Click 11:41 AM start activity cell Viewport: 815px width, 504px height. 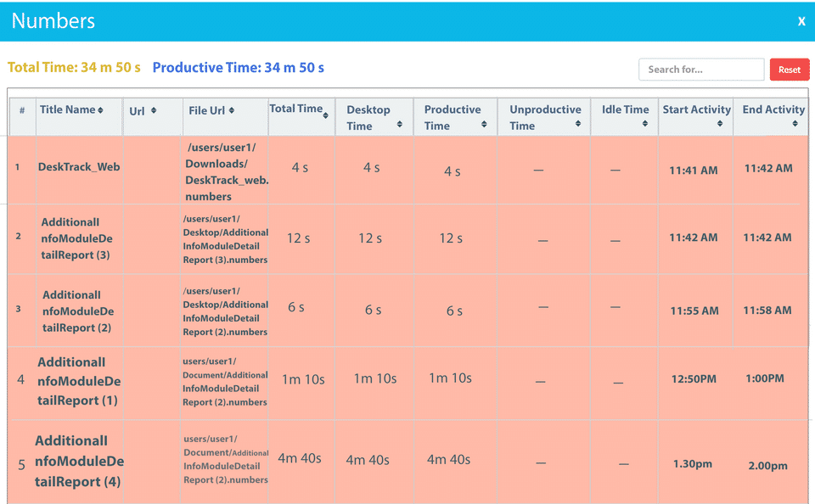tap(694, 171)
